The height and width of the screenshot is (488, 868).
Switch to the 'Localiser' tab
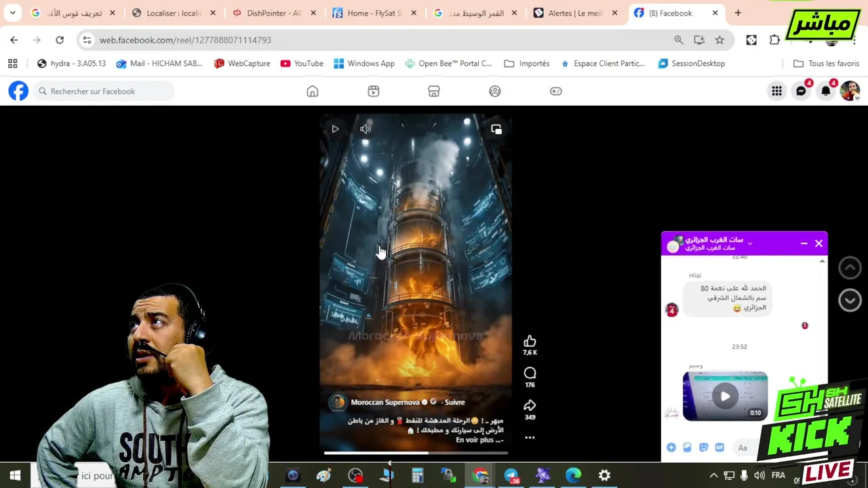coord(174,13)
